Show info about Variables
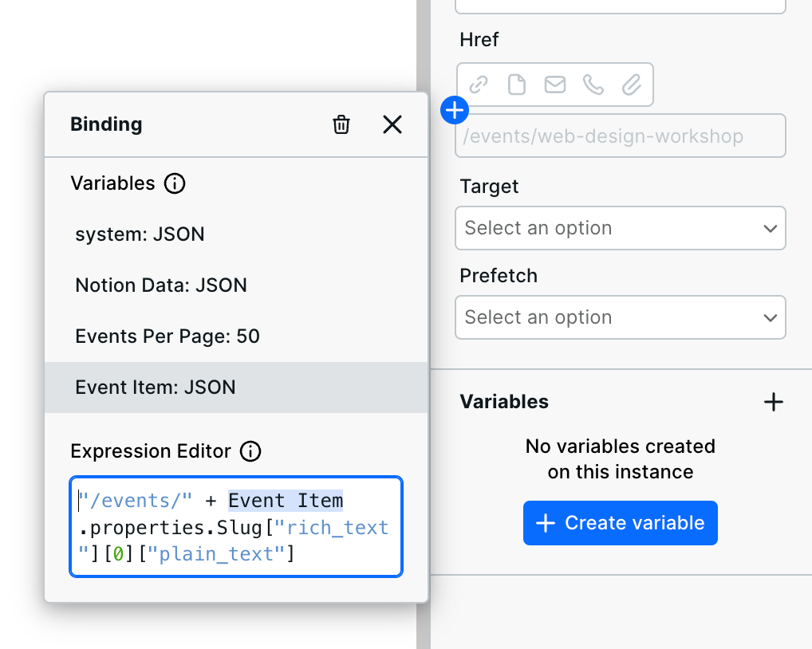The width and height of the screenshot is (812, 649). click(x=175, y=183)
